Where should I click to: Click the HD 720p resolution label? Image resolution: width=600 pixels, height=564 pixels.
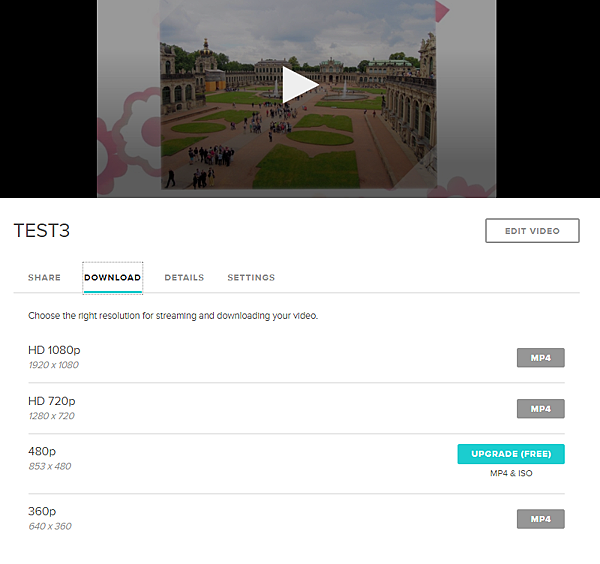point(52,401)
